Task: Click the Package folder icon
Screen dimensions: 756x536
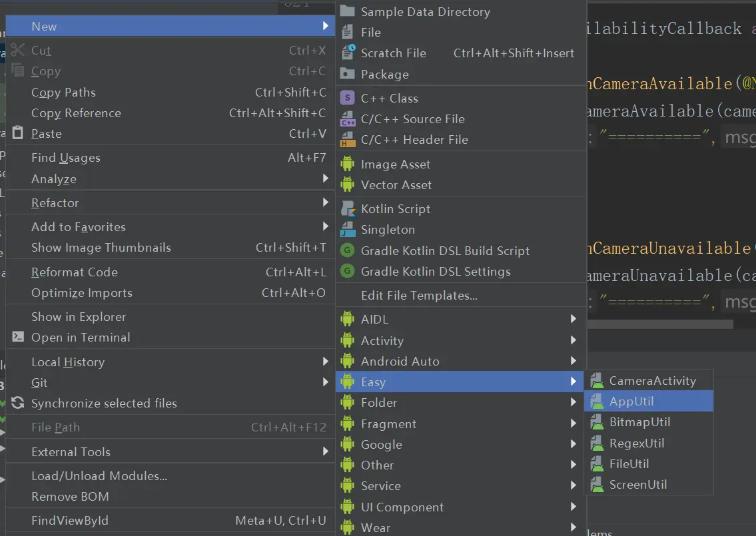Action: coord(348,74)
